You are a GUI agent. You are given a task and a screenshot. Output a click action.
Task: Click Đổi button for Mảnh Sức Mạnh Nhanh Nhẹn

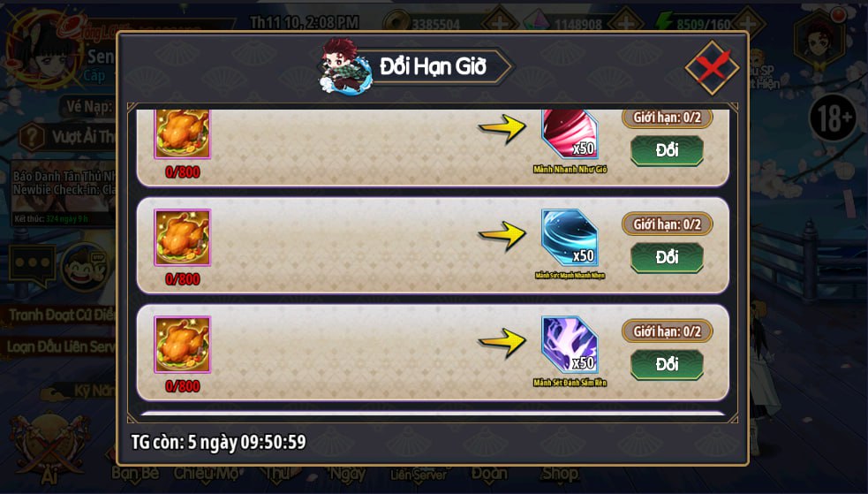(x=667, y=257)
